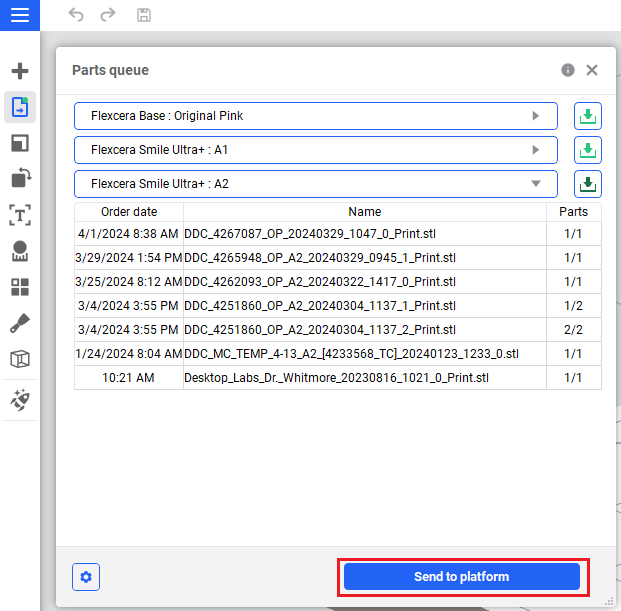Viewport: 621px width, 611px height.
Task: Select the platform layout icon in sidebar
Action: (20, 143)
